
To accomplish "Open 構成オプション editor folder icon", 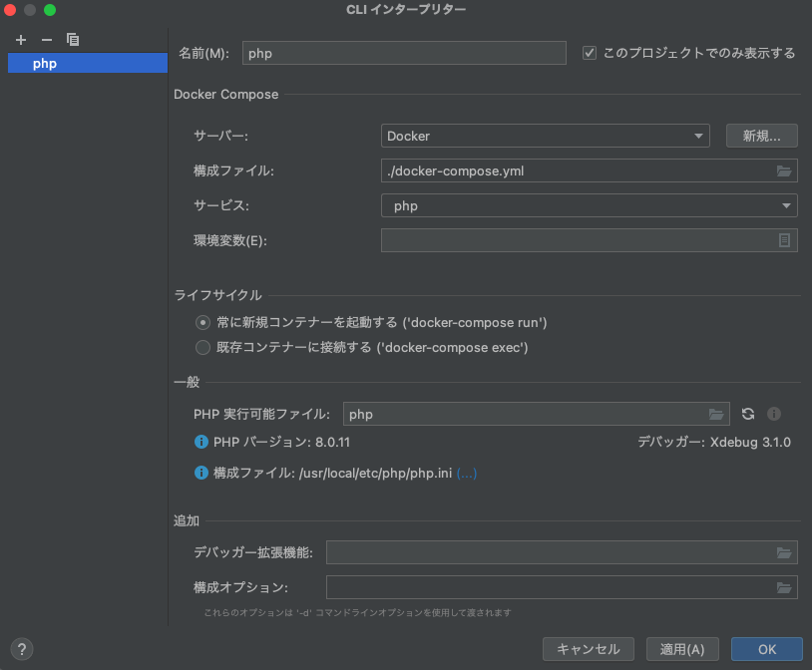I will coord(784,587).
